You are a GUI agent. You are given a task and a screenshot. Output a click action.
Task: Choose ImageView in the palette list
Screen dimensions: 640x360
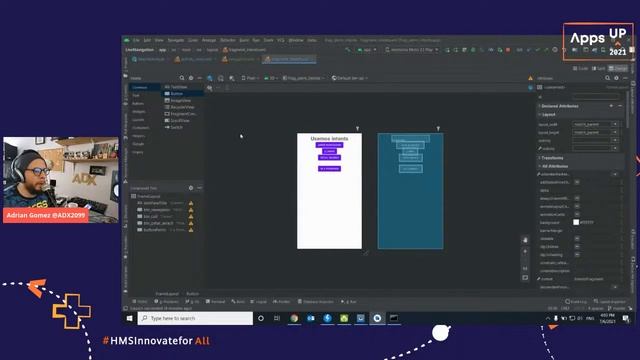point(182,100)
